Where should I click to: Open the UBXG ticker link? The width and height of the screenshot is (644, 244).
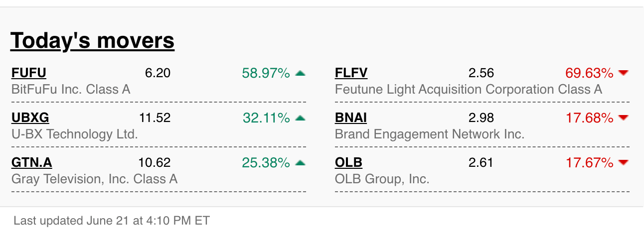tap(30, 118)
